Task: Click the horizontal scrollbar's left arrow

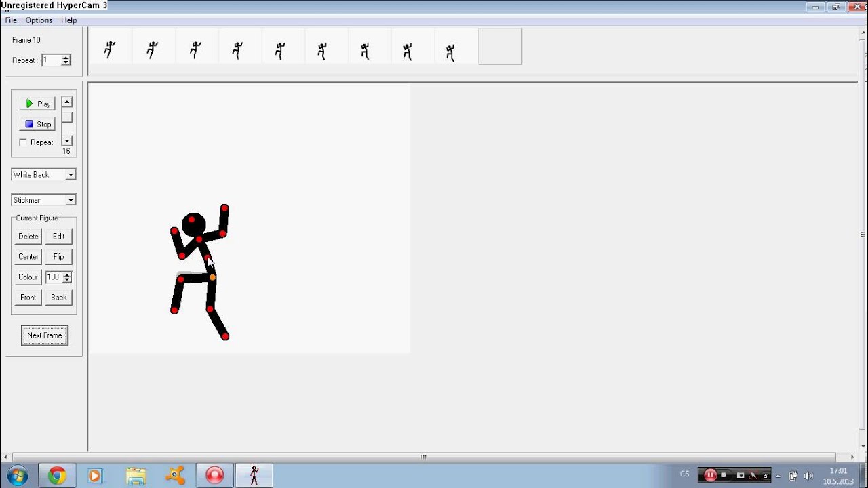Action: pos(5,457)
